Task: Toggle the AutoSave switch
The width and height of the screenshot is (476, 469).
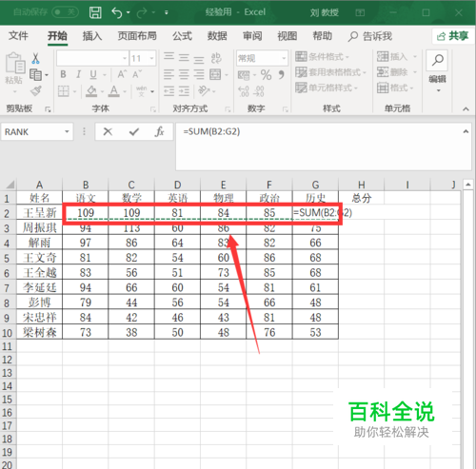Action: (x=65, y=12)
